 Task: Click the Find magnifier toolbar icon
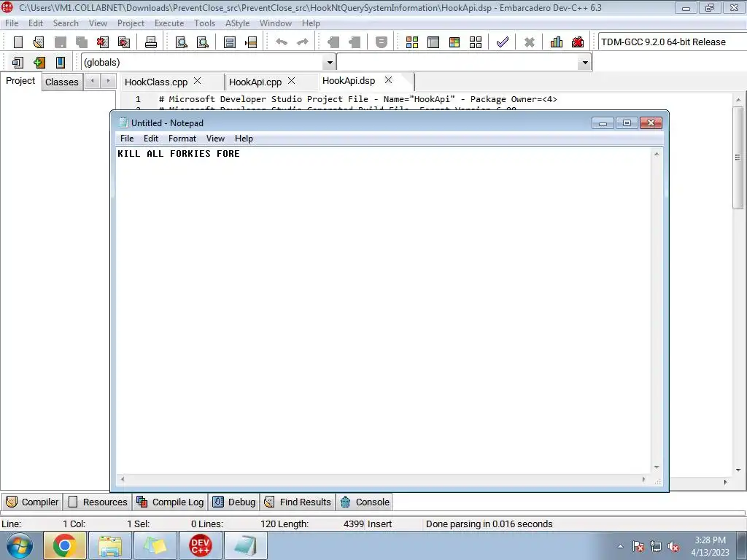[182, 42]
